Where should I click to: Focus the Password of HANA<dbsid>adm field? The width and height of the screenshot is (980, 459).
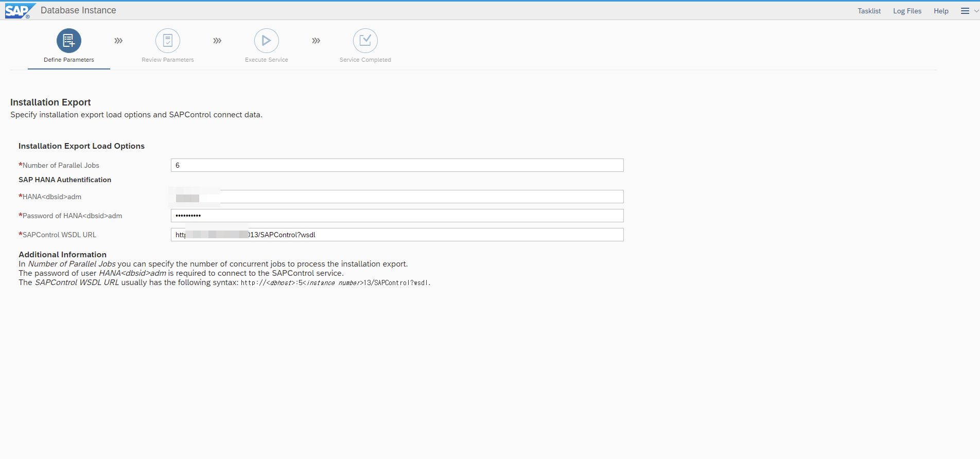[x=397, y=216]
